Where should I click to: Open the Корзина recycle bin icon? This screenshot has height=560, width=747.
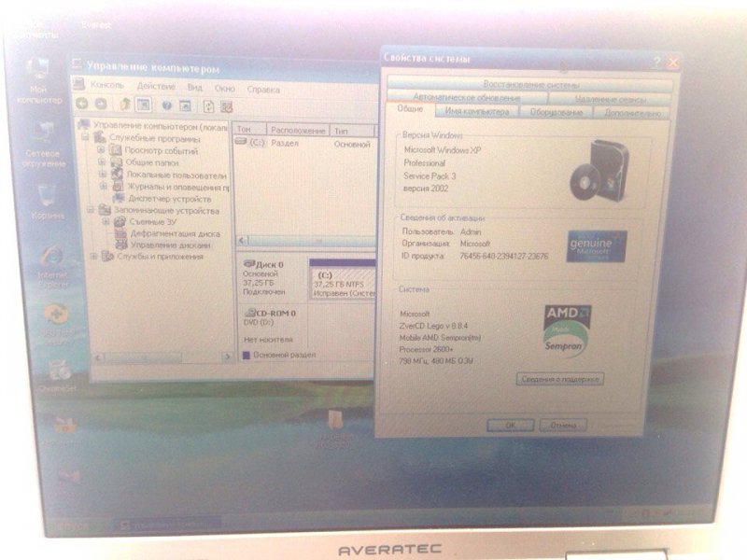45,198
